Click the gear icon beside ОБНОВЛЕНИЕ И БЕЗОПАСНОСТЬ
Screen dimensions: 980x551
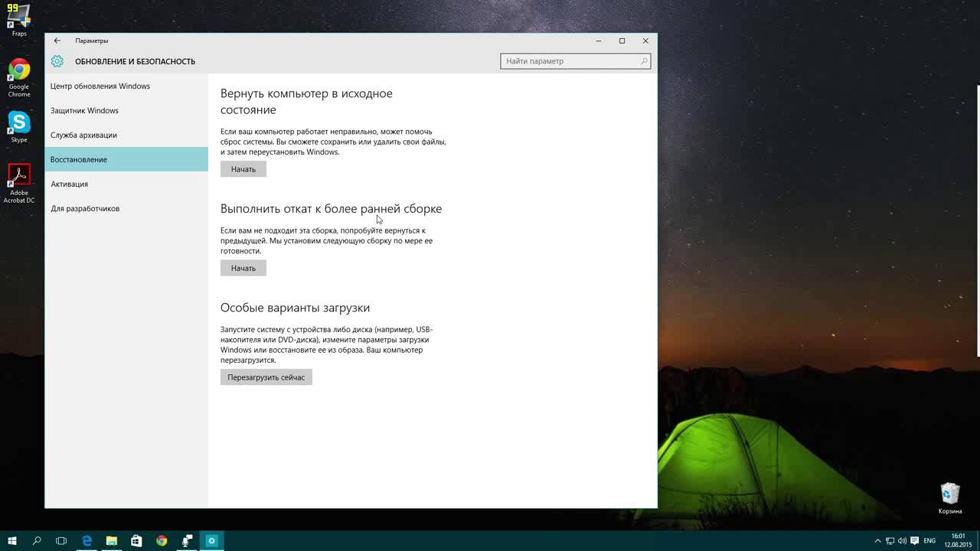click(x=57, y=61)
